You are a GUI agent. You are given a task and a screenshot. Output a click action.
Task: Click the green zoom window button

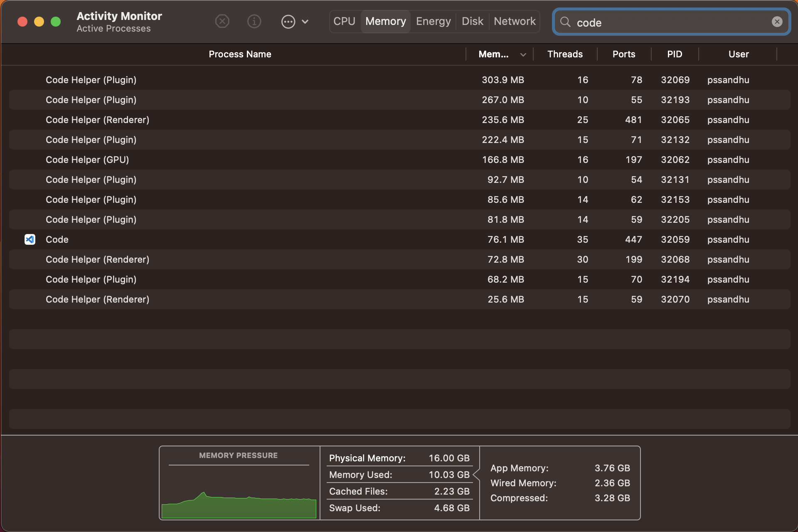[56, 22]
